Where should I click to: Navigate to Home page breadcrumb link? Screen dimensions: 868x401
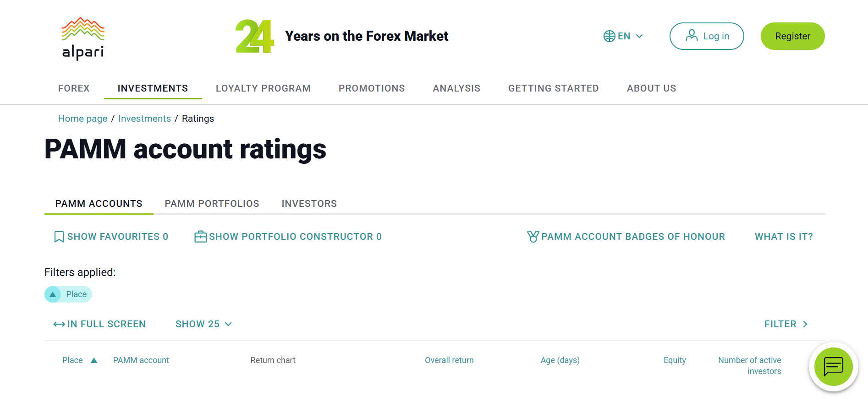coord(82,119)
